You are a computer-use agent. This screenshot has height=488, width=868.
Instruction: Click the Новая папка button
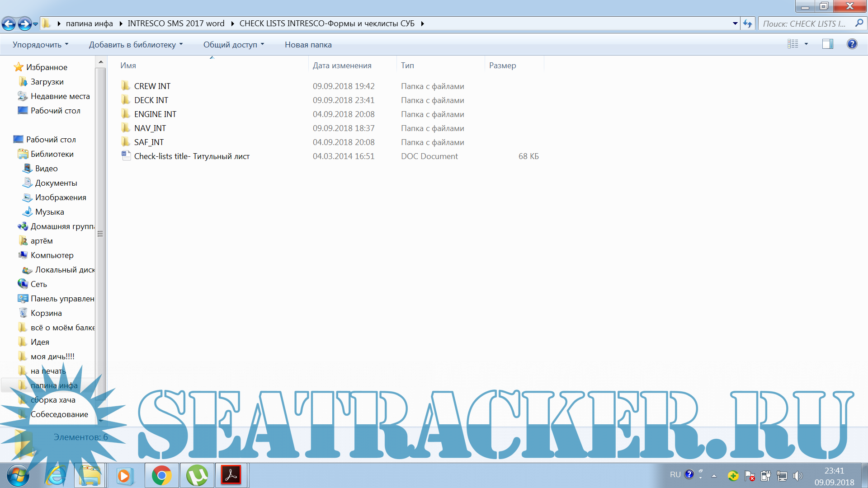pyautogui.click(x=308, y=45)
